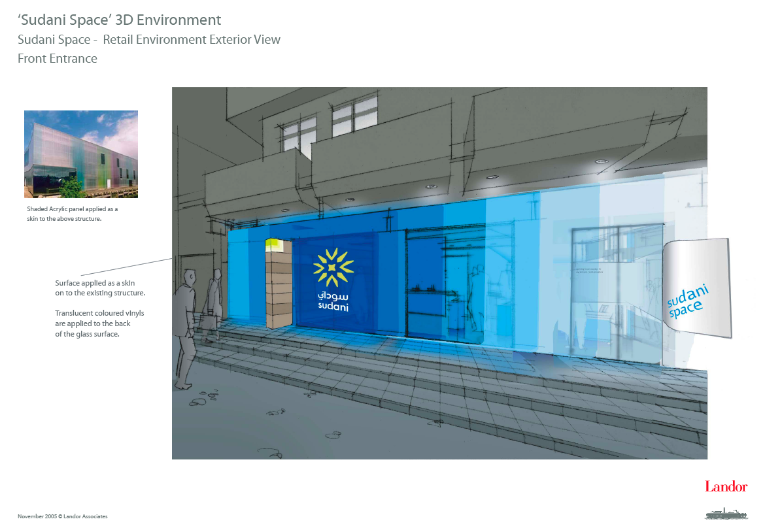The height and width of the screenshot is (532, 765).
Task: Click the "sudani" wordmark under the logo
Action: (x=333, y=307)
